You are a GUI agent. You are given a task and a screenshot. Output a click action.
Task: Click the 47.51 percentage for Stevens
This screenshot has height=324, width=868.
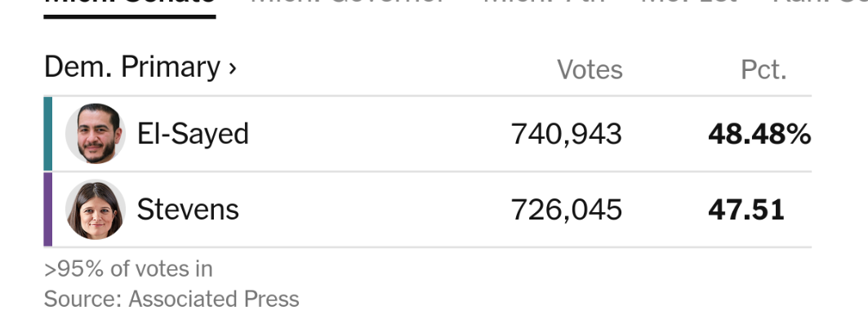[x=746, y=210]
